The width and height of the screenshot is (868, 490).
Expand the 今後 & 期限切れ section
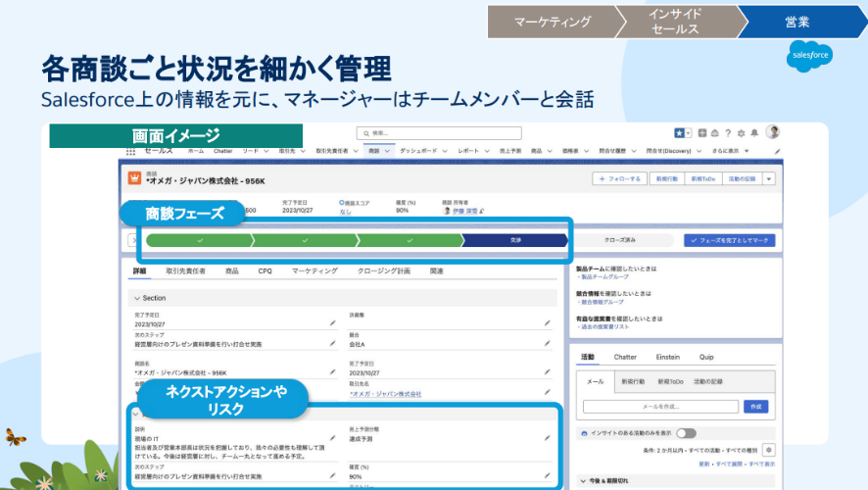pos(583,480)
